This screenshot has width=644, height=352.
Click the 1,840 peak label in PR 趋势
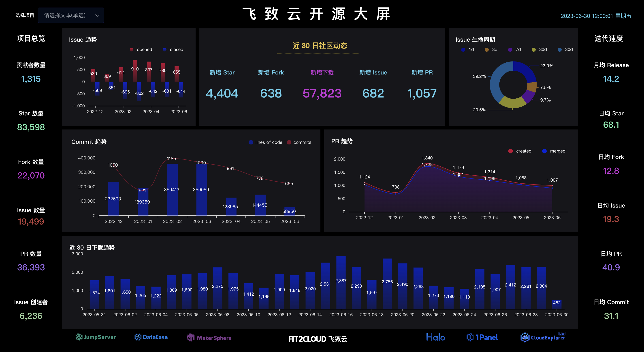coord(427,158)
